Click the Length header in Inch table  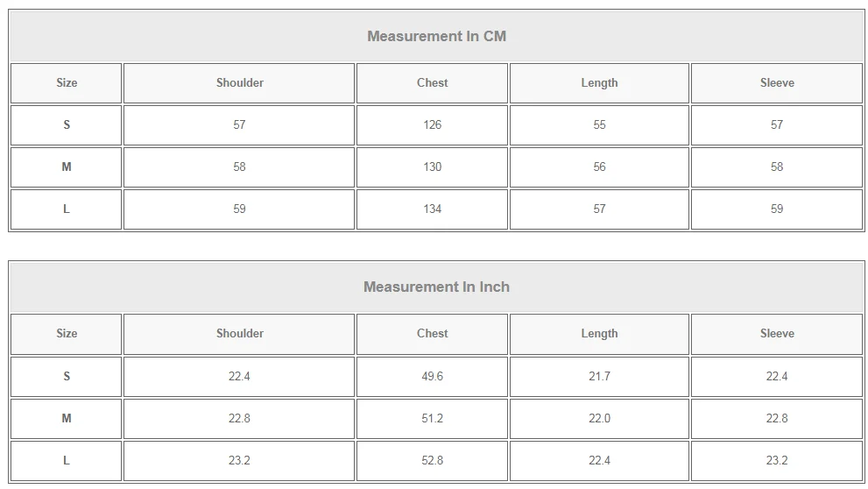(599, 333)
